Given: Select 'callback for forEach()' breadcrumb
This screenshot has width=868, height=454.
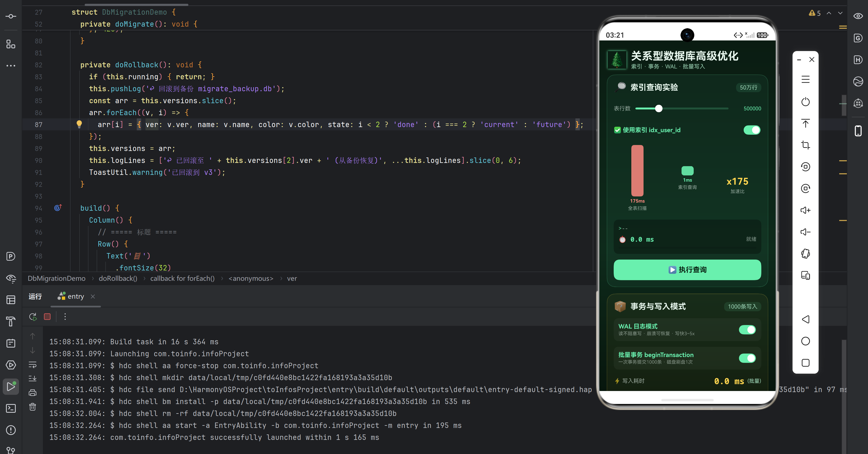Looking at the screenshot, I should 182,278.
